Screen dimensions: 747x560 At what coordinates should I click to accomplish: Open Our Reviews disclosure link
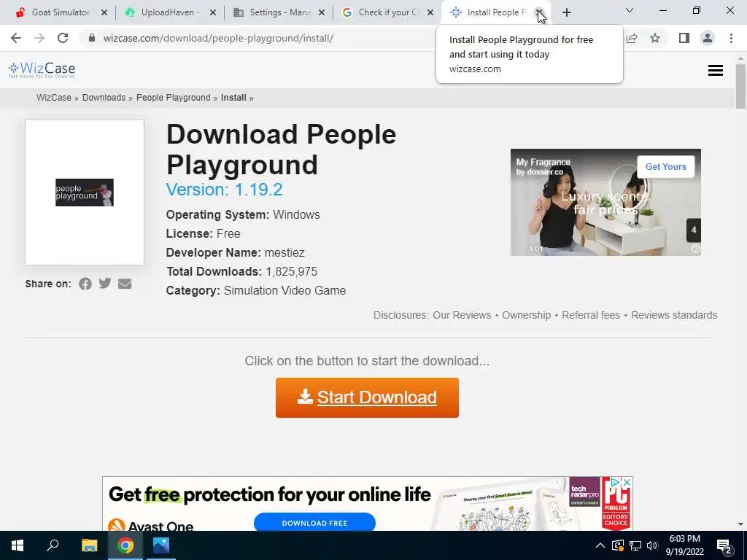tap(462, 315)
